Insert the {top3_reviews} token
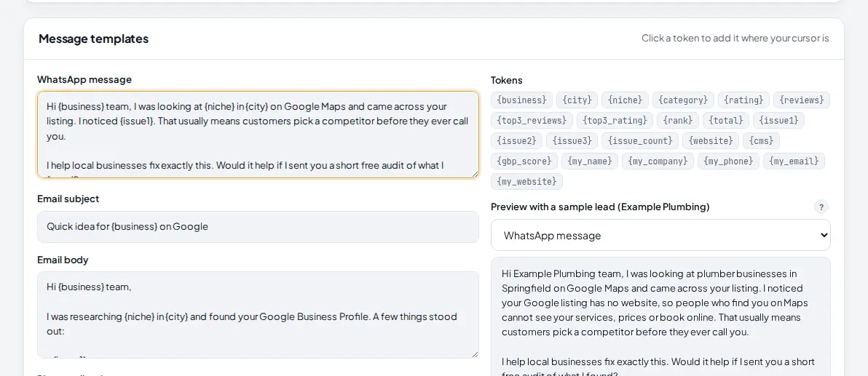Viewport: 868px width, 376px height. click(532, 121)
